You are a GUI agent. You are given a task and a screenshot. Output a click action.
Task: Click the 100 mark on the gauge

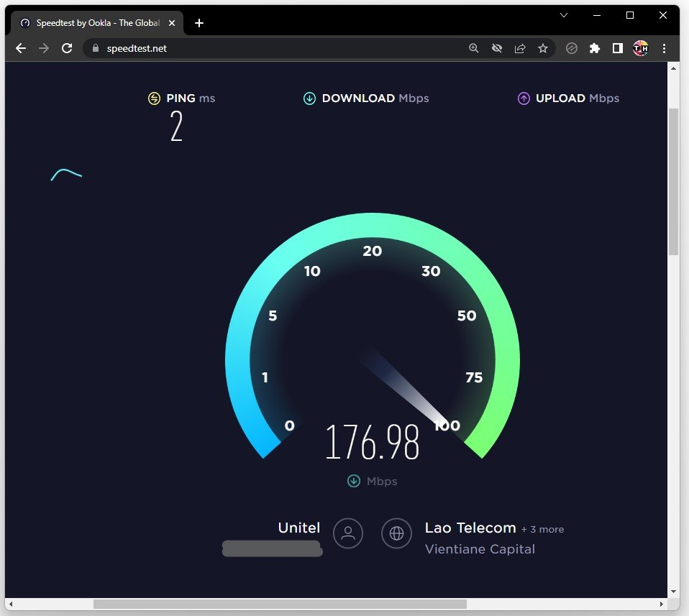pos(447,426)
